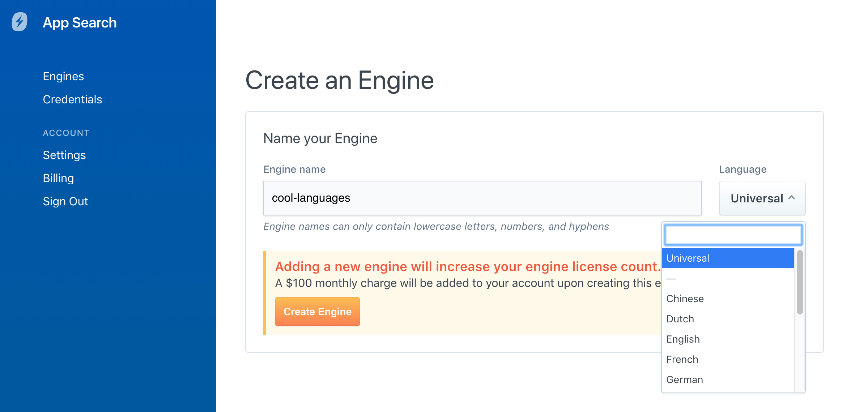Collapse the Language dropdown chevron
The width and height of the screenshot is (868, 412).
pos(792,198)
